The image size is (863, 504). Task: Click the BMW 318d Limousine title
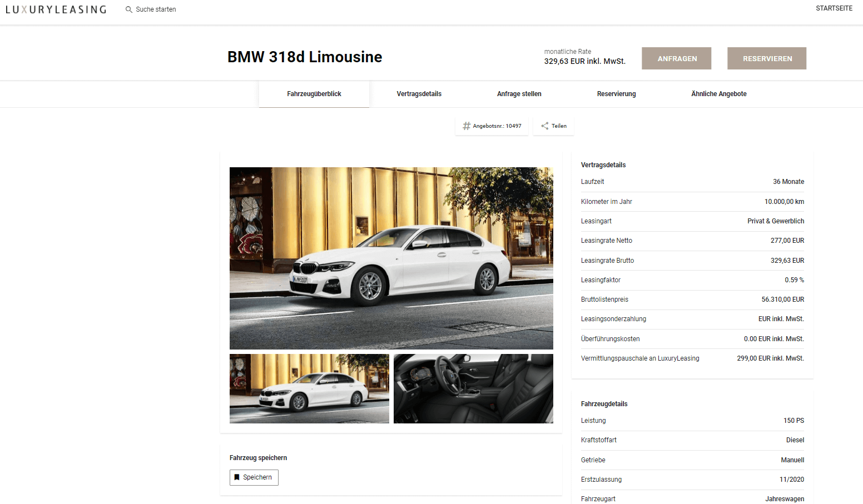point(305,57)
